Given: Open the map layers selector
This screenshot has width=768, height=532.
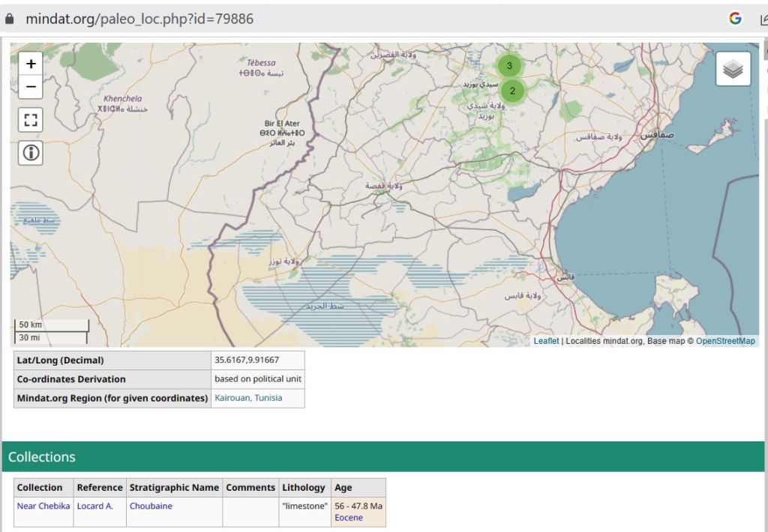Looking at the screenshot, I should [733, 69].
